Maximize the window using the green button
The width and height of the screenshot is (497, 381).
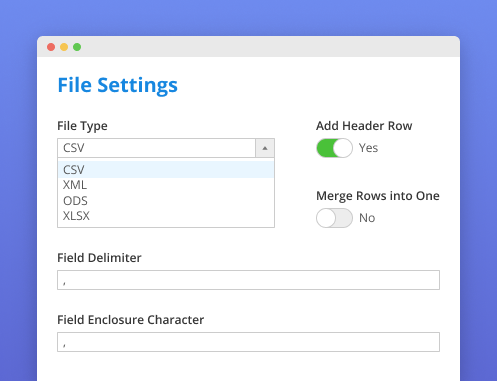(x=77, y=47)
